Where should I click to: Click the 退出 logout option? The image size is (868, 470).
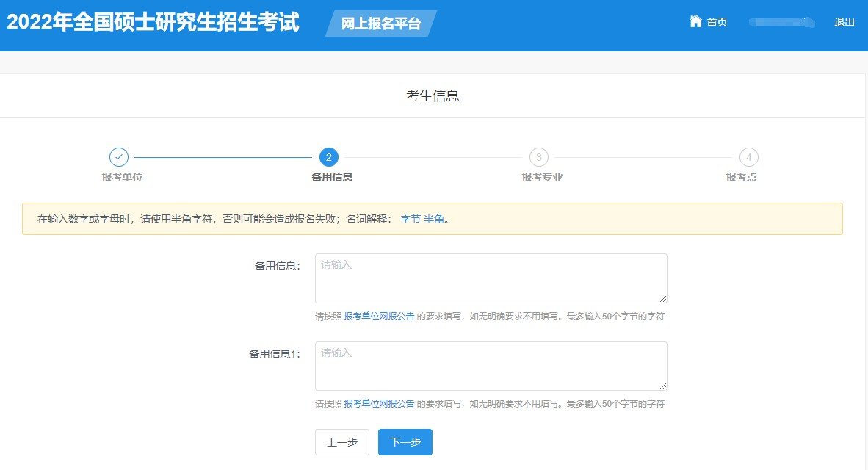click(x=845, y=21)
